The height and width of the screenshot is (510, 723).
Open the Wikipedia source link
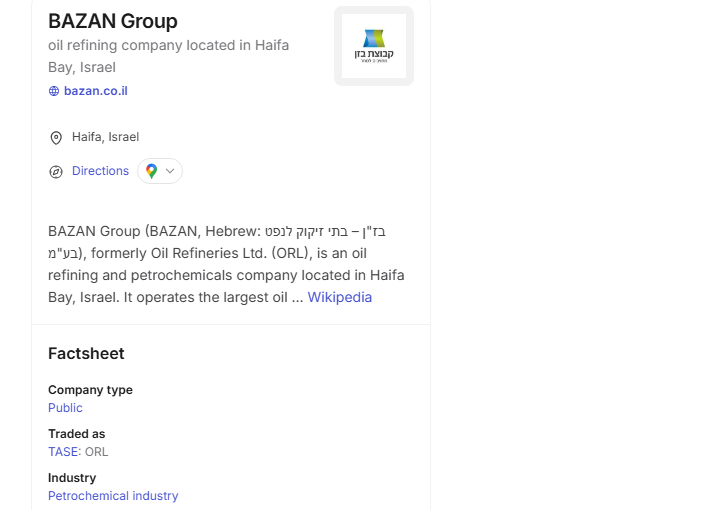pos(339,297)
